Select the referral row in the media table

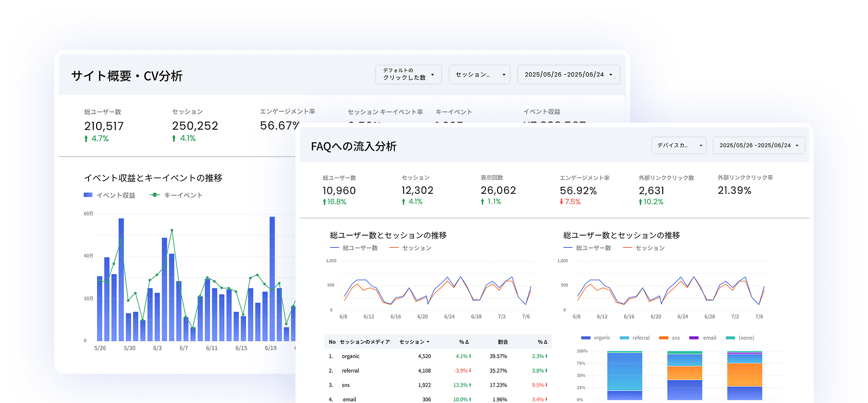click(x=438, y=370)
